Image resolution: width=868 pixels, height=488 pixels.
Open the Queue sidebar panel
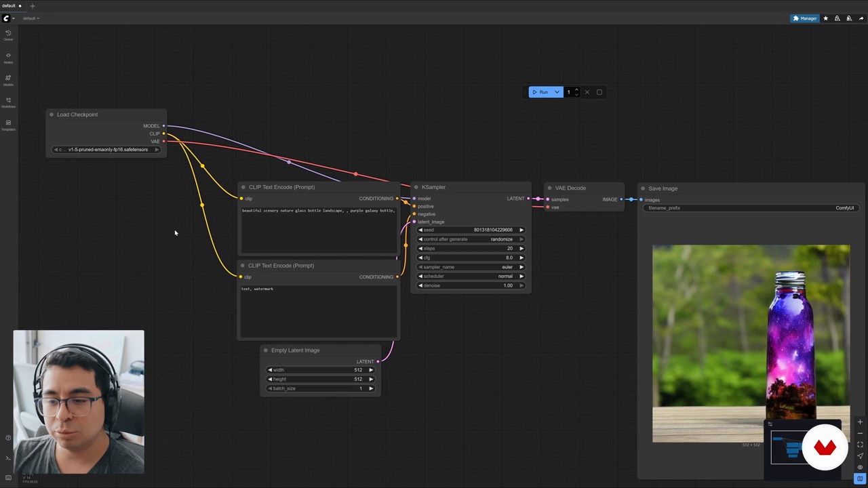[x=8, y=35]
